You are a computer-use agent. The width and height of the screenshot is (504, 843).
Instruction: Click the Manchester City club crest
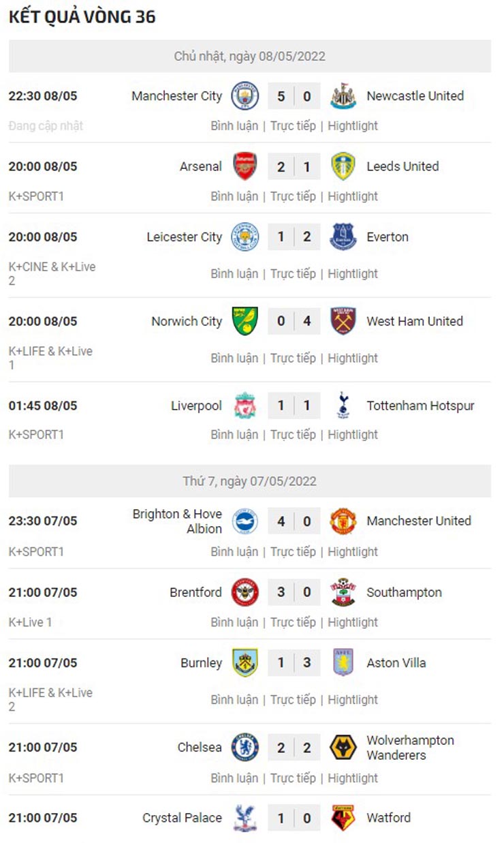coord(245,96)
